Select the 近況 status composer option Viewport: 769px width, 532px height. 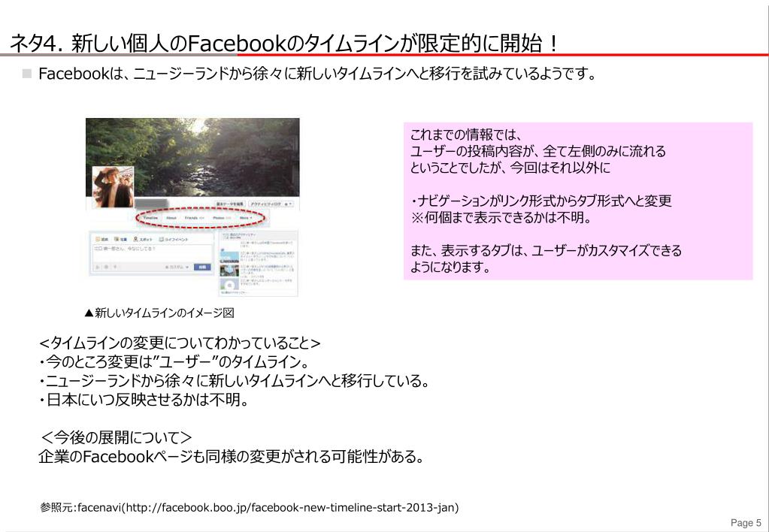[101, 239]
